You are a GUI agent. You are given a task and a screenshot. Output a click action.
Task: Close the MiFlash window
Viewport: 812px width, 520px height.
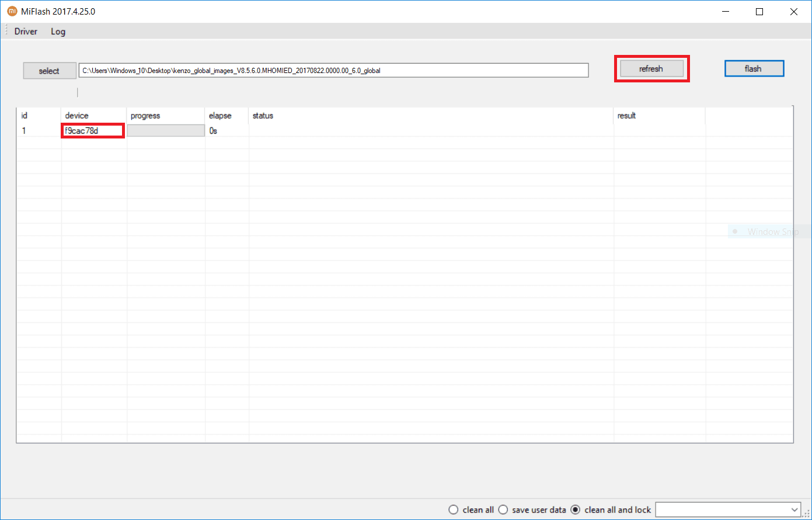793,11
